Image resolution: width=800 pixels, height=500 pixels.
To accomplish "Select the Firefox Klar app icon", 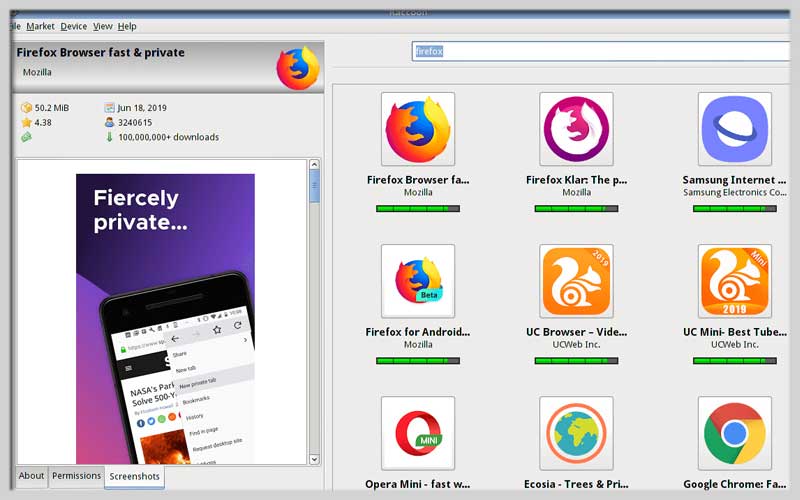I will (577, 129).
